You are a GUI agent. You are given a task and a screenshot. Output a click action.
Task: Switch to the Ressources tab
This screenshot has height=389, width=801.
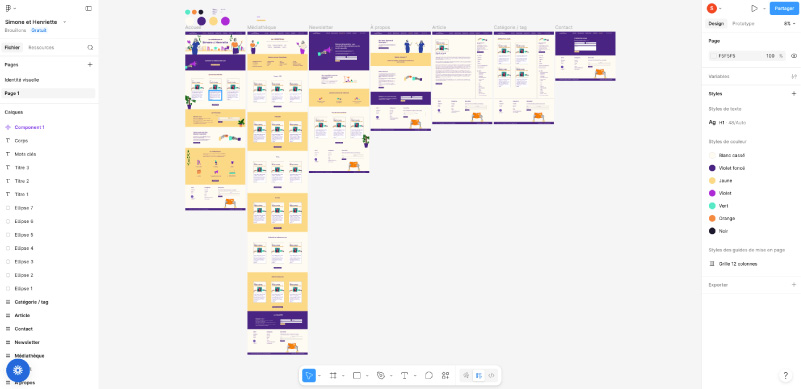coord(41,48)
